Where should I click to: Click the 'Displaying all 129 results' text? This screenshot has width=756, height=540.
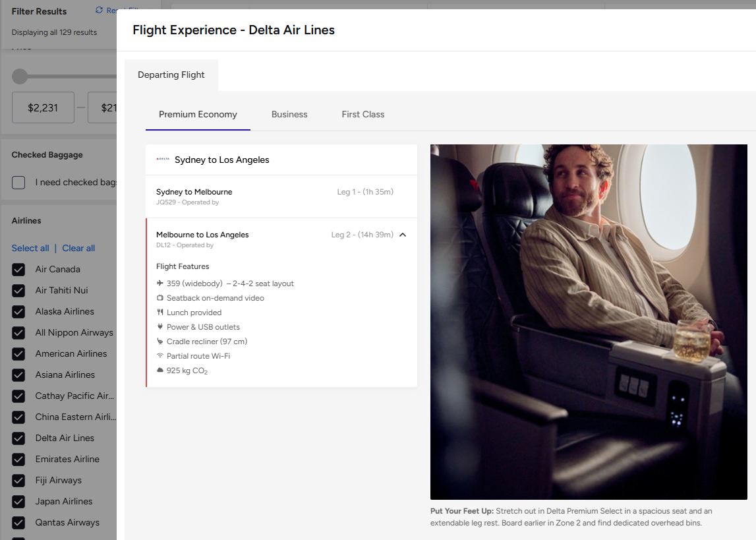54,32
